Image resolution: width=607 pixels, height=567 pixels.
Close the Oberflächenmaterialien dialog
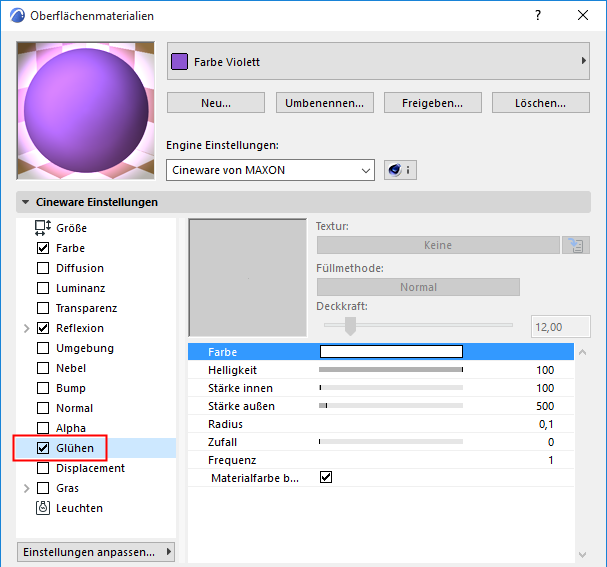[583, 15]
